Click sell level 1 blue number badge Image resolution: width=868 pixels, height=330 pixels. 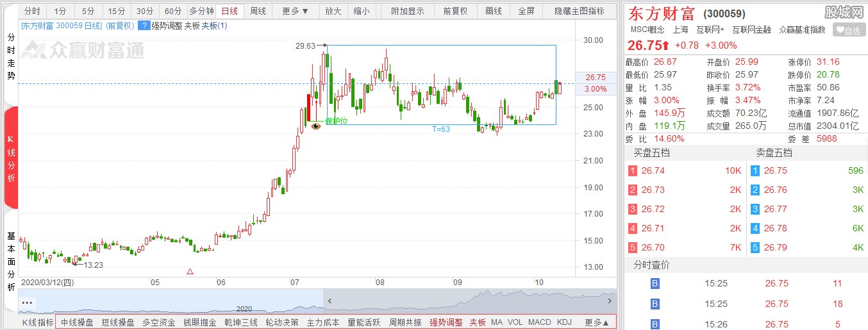pyautogui.click(x=755, y=170)
